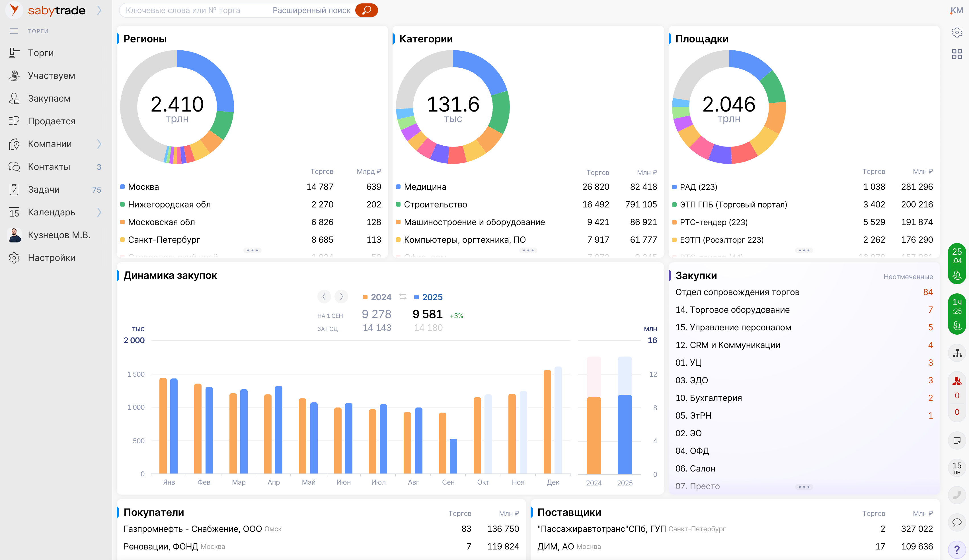This screenshot has height=560, width=969.
Task: Open dashboard settings gear icon
Action: pos(957,32)
